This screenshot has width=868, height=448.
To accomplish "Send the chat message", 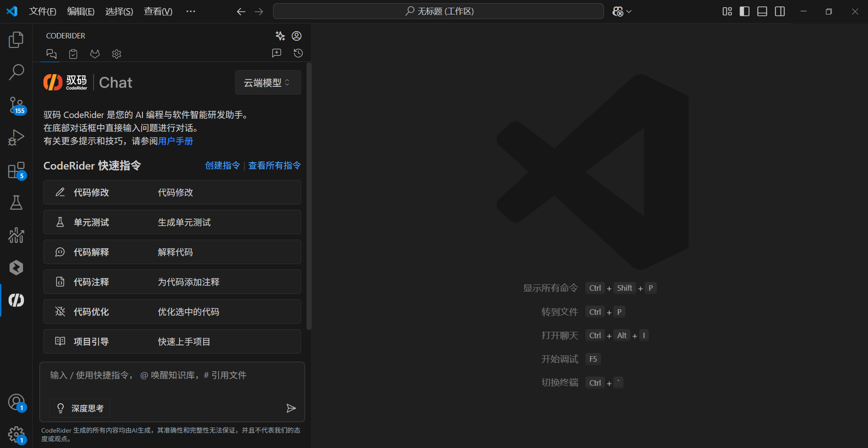I will [291, 408].
